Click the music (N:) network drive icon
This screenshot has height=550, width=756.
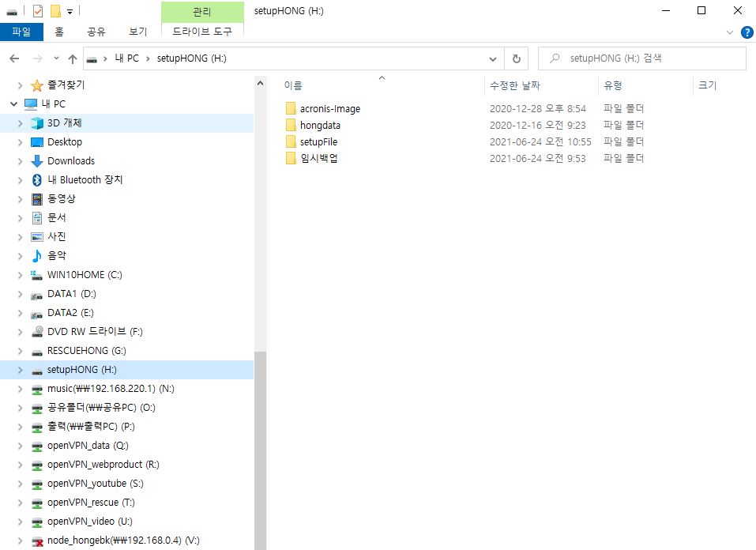click(37, 390)
